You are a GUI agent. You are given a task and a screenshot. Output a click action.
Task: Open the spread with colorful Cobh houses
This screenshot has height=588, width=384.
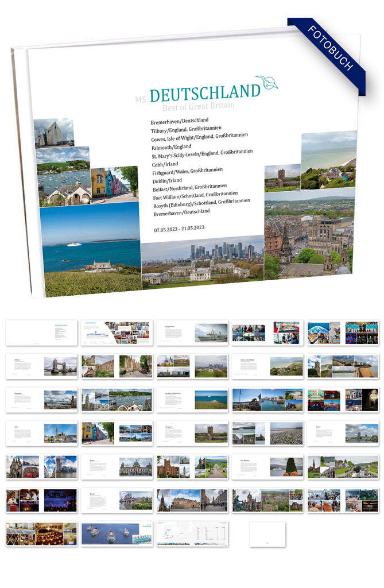click(117, 434)
